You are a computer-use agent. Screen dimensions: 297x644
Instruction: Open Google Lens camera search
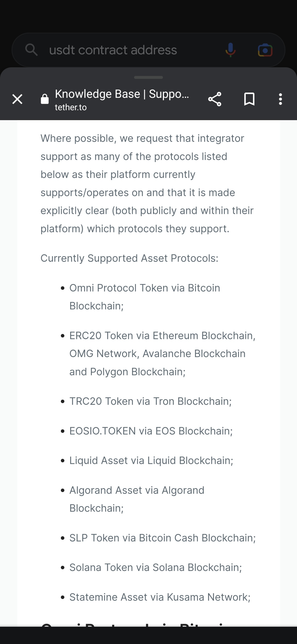tap(265, 50)
